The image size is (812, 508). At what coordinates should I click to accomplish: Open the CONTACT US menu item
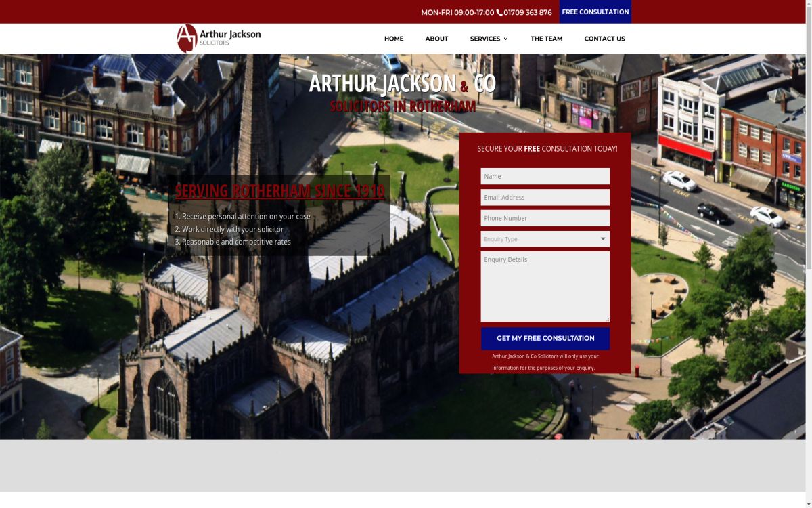[604, 39]
